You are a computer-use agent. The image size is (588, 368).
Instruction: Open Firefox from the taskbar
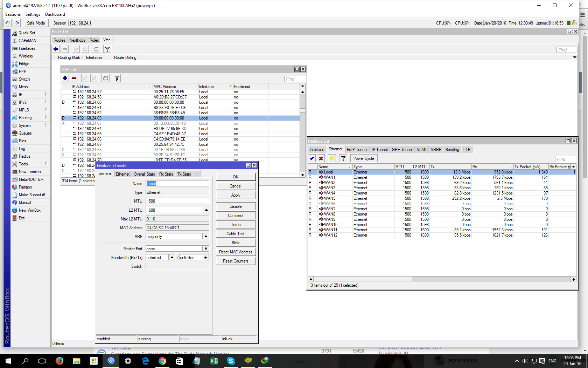click(x=59, y=361)
